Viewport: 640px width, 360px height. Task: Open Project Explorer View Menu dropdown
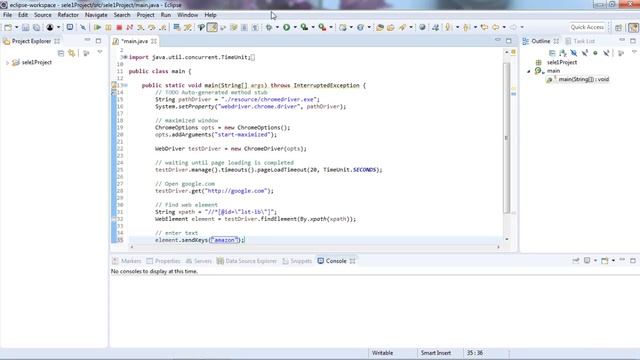coord(100,53)
